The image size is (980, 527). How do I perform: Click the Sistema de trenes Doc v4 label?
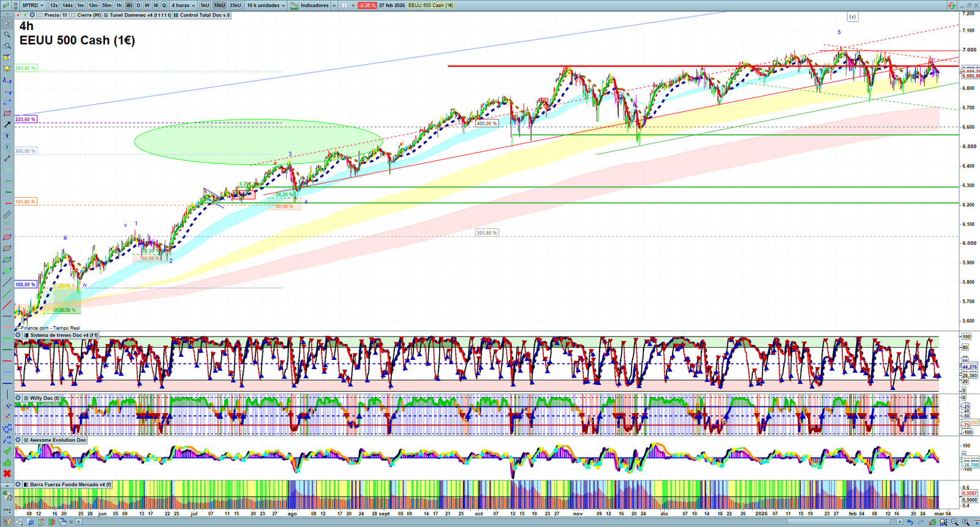click(x=64, y=335)
